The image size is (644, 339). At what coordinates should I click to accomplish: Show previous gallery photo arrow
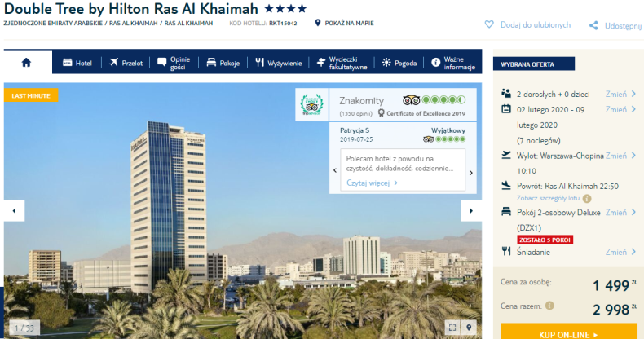click(15, 211)
